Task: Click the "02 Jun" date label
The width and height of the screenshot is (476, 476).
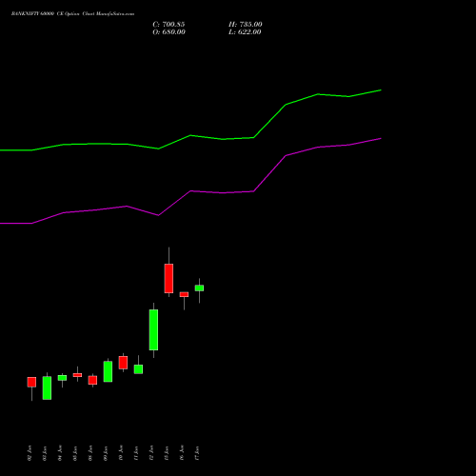Action: 30,453
